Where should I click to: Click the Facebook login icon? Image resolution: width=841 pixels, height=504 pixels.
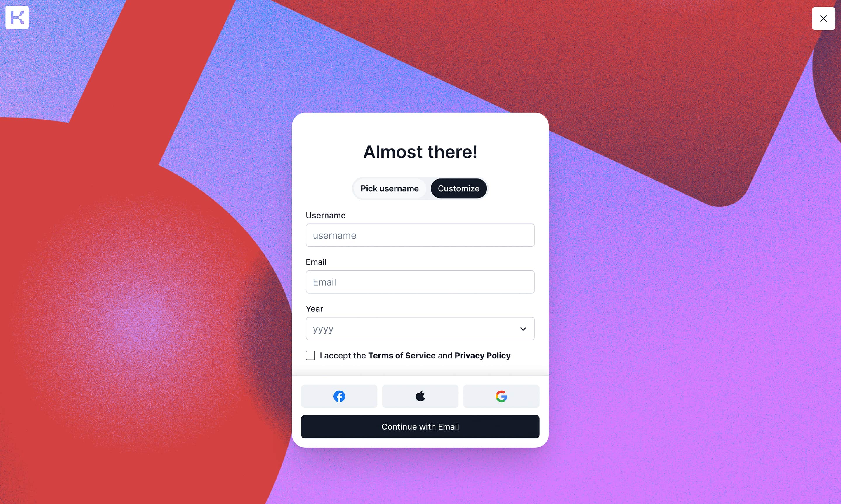[339, 396]
